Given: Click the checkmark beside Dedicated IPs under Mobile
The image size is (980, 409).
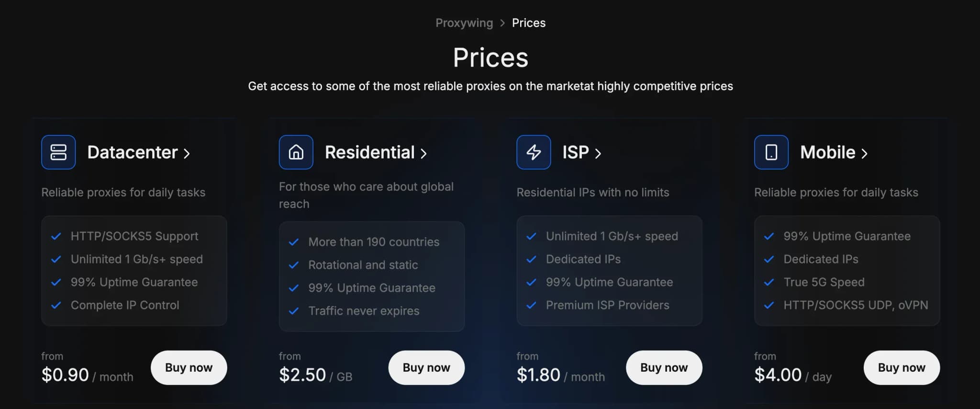Looking at the screenshot, I should click(x=769, y=259).
